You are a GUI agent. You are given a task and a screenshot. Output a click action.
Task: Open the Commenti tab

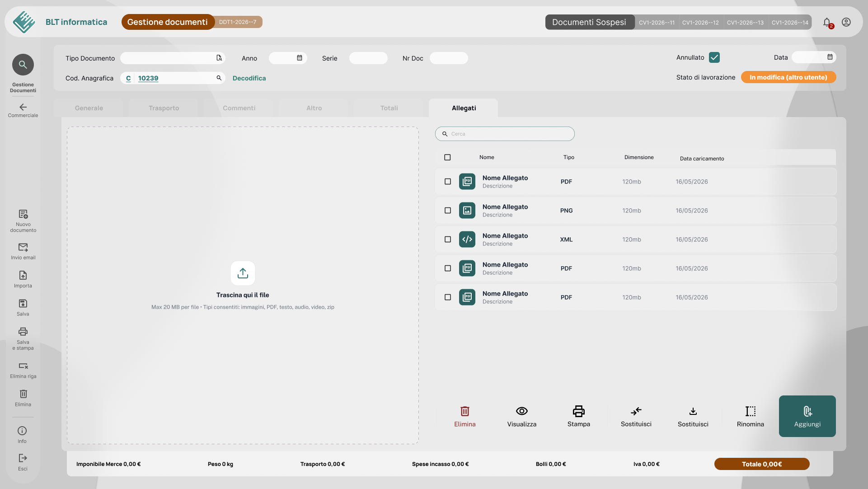[239, 108]
